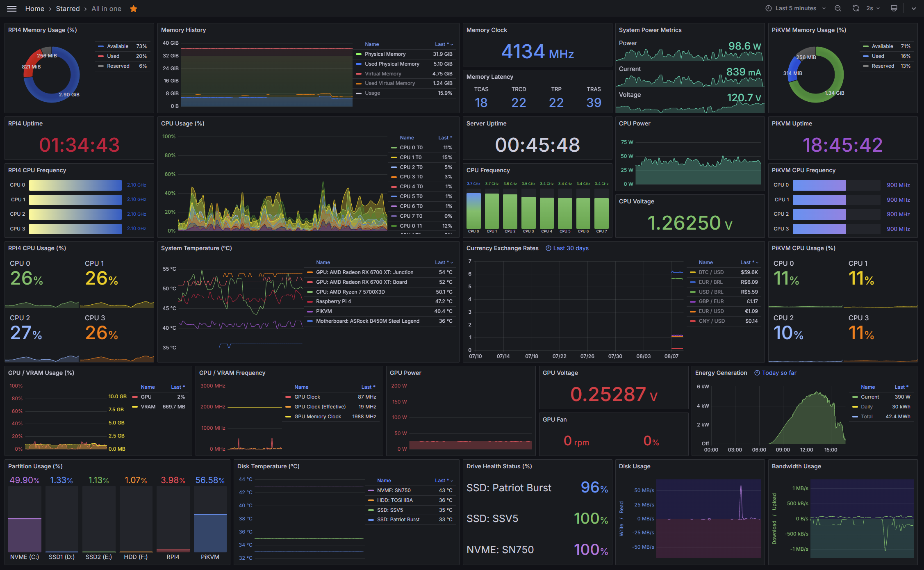
Task: Go to Home breadcrumb
Action: 35,9
